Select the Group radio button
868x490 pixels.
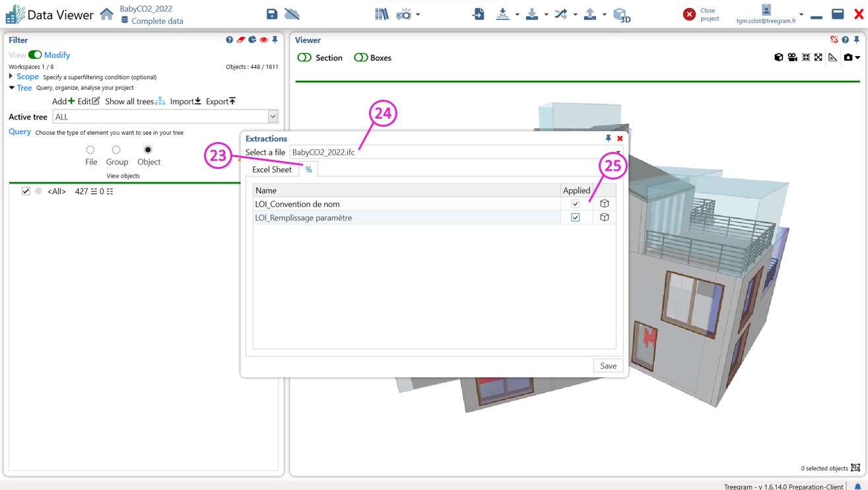(116, 150)
